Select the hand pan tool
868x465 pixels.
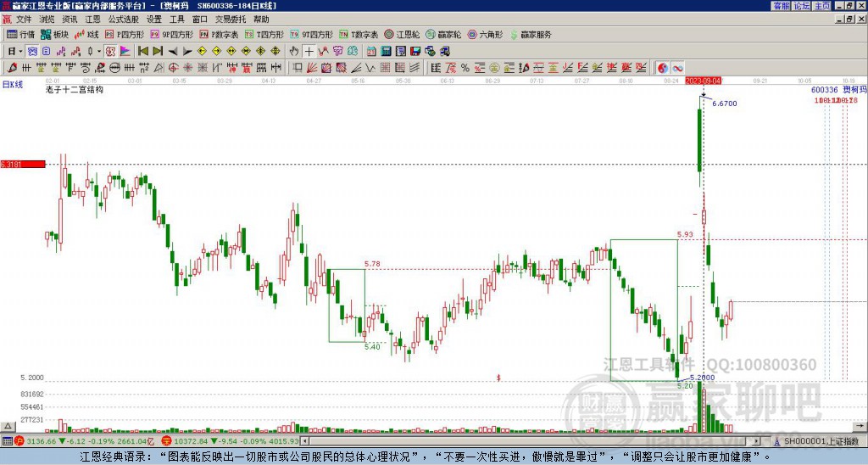(294, 51)
